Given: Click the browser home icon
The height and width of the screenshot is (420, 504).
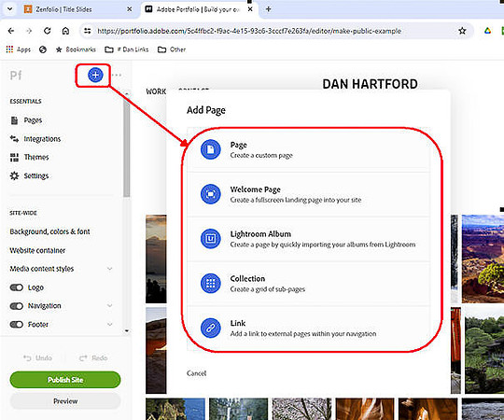Looking at the screenshot, I should click(x=65, y=31).
